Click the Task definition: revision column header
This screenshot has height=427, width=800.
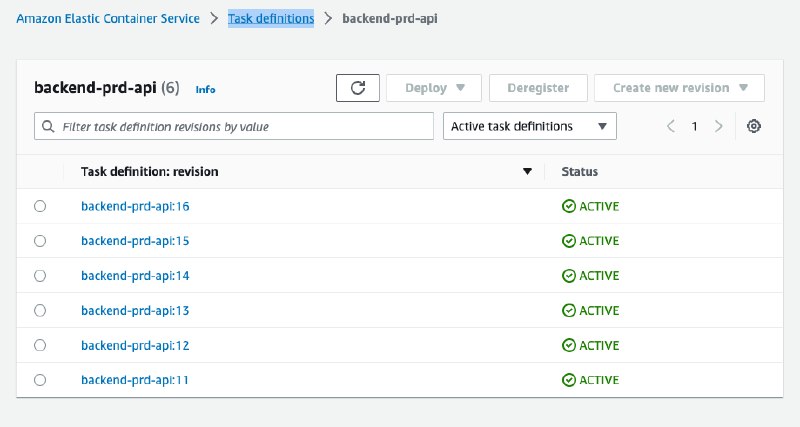[x=149, y=171]
